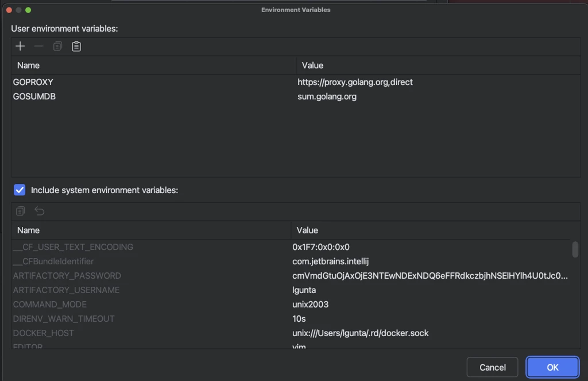
Task: Confirm changes with the OK button
Action: tap(552, 367)
